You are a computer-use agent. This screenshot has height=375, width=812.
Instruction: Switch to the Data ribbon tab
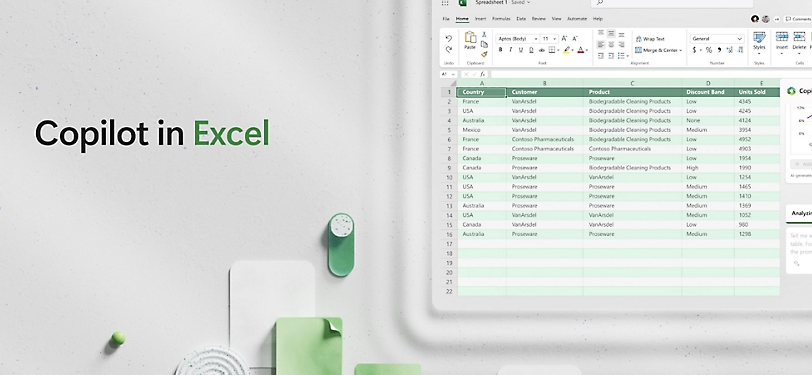tap(521, 19)
